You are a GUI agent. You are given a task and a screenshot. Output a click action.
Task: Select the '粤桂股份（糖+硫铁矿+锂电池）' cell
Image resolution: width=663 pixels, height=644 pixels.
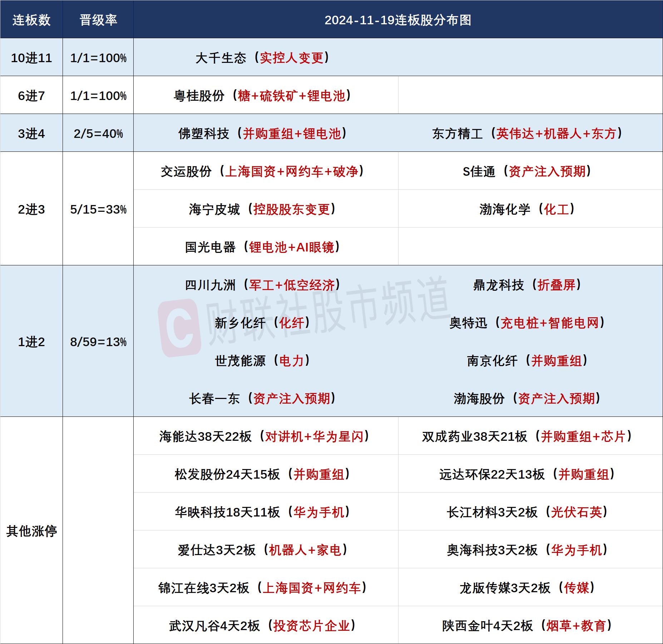pyautogui.click(x=266, y=96)
